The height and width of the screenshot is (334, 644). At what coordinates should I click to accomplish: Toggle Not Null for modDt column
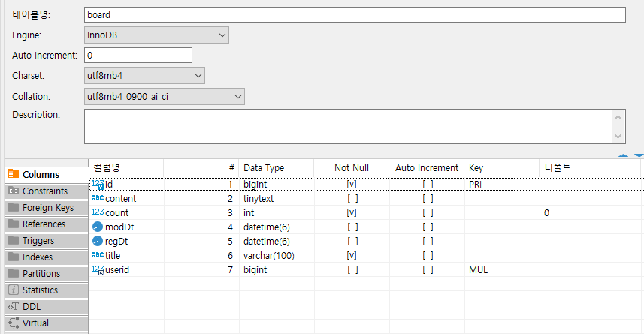pyautogui.click(x=352, y=227)
